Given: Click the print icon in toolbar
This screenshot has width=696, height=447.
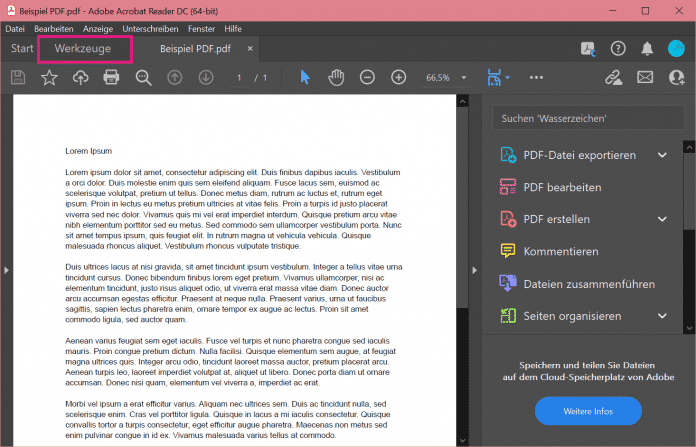Looking at the screenshot, I should pos(111,77).
